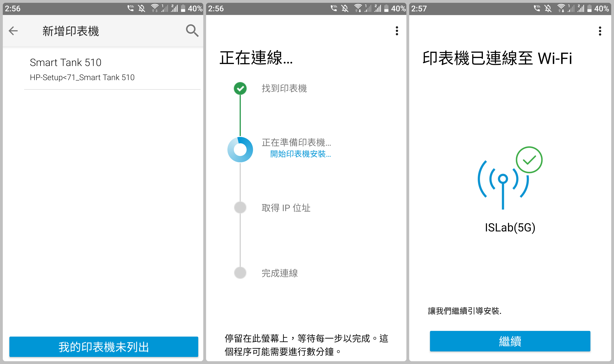
Task: Click the 取得 IP 位址 step label
Action: 286,208
